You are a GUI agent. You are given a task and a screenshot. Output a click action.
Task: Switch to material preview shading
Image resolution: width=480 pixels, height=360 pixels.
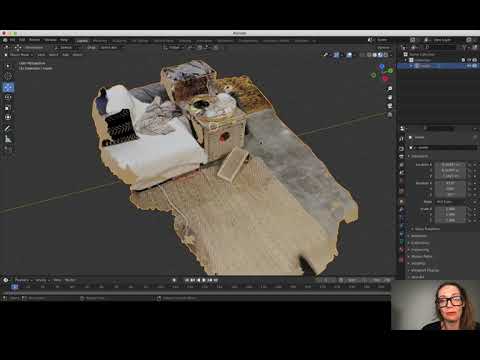coord(380,55)
